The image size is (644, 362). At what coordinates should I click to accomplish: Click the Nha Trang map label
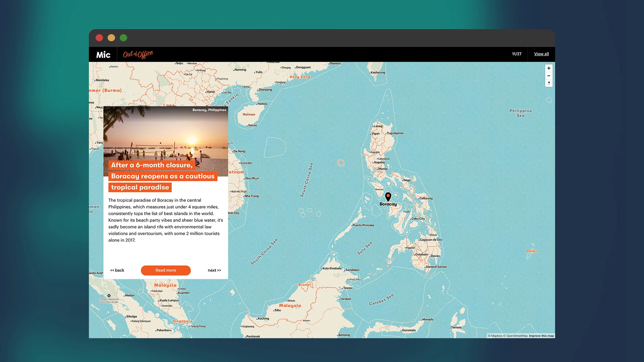(252, 196)
